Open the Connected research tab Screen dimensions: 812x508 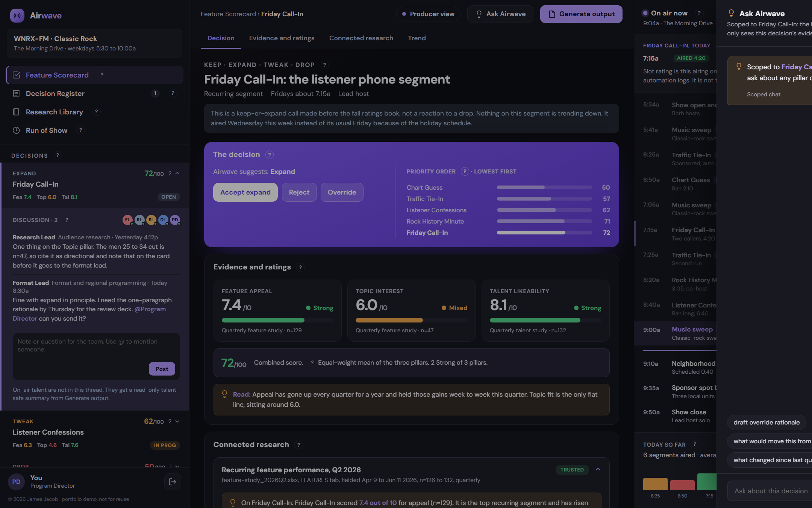pos(361,38)
